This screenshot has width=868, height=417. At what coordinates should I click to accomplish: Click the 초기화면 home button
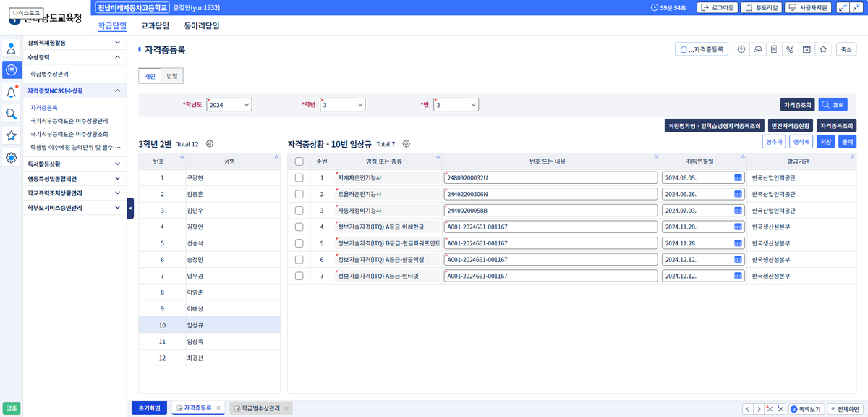click(150, 408)
